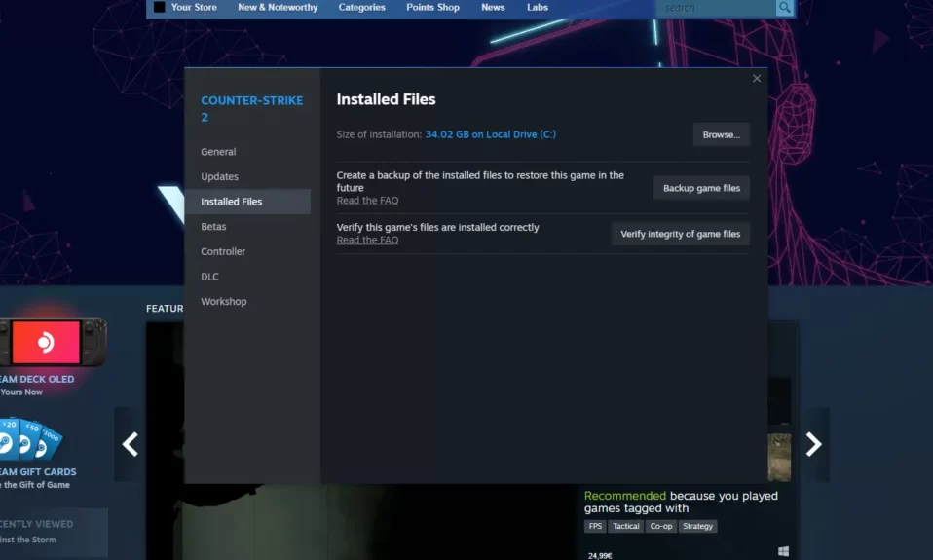Click the Windows platform icon near the price

tap(783, 551)
